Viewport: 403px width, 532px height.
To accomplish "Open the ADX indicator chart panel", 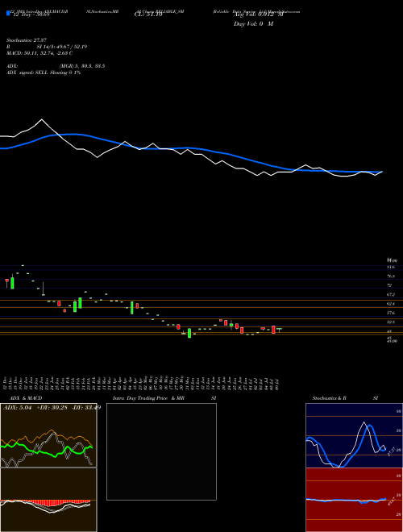I will point(48,435).
